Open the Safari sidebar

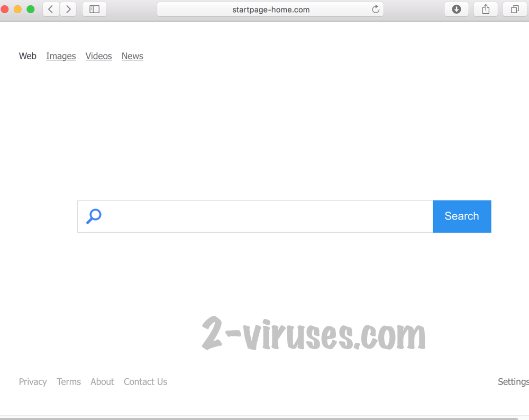pos(94,9)
